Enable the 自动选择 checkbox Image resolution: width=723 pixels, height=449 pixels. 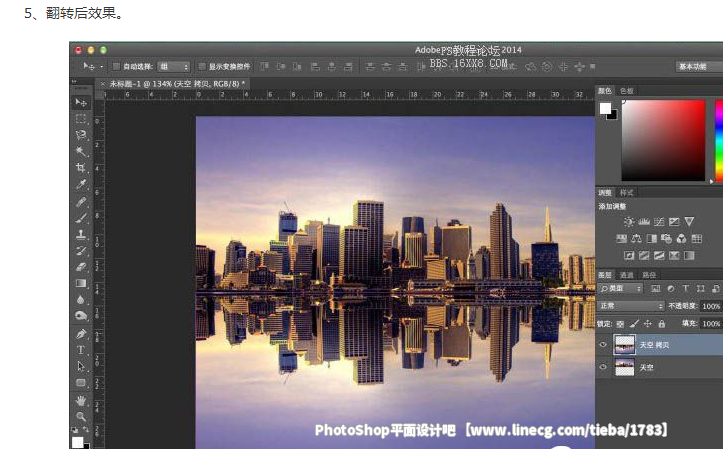117,66
